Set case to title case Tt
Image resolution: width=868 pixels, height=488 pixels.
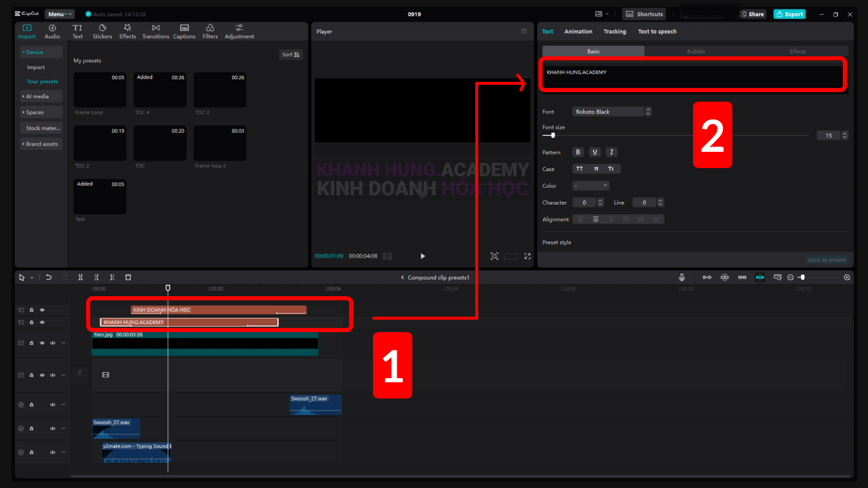(x=611, y=169)
